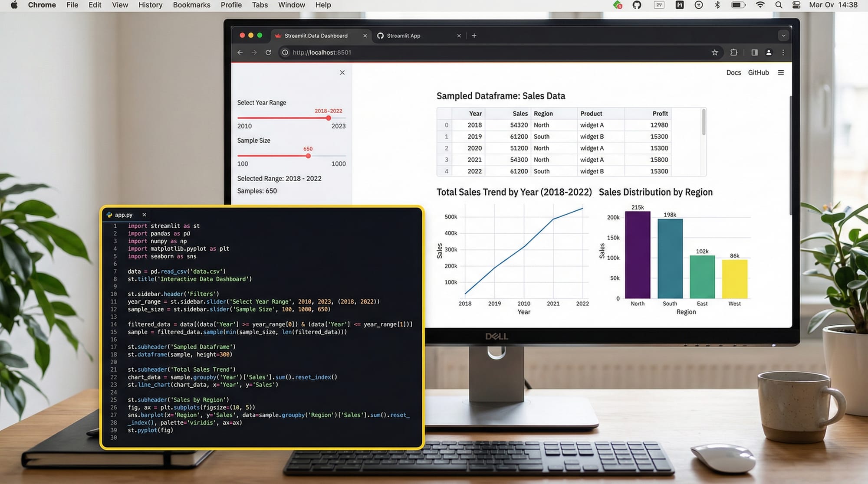Viewport: 868px width, 484px height.
Task: Open the macOS Control Center
Action: pyautogui.click(x=796, y=5)
